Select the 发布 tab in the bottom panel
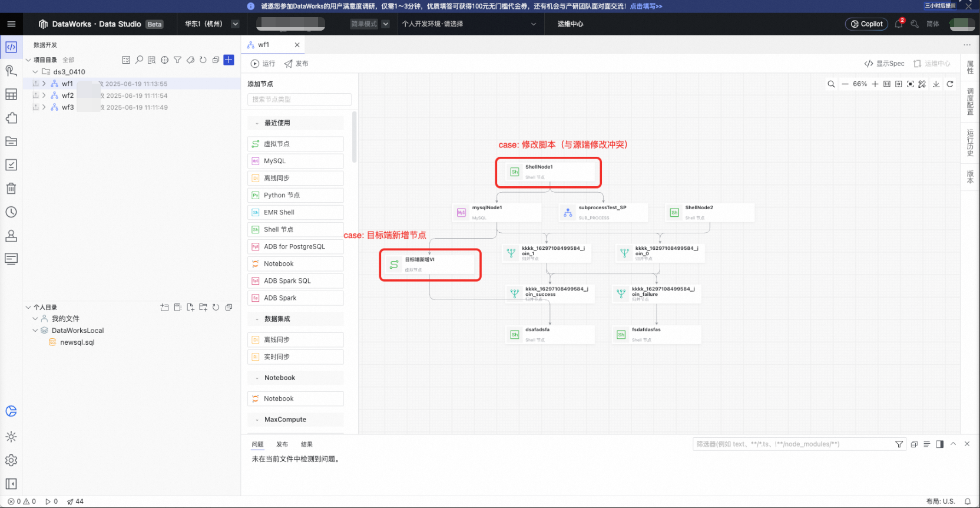Image resolution: width=980 pixels, height=508 pixels. tap(282, 444)
